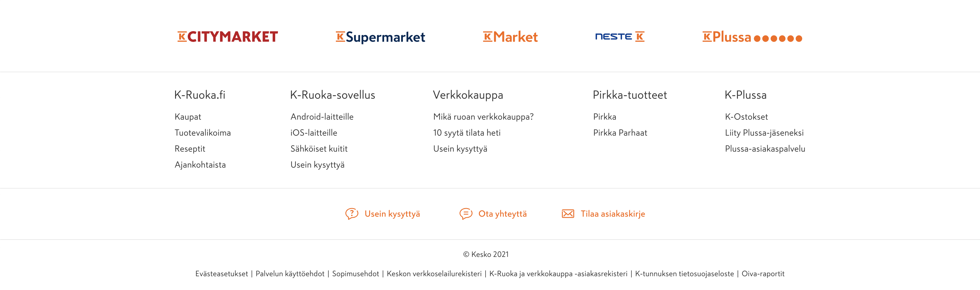Click the Oiva-raportit footer link
The height and width of the screenshot is (290, 980).
click(x=763, y=274)
